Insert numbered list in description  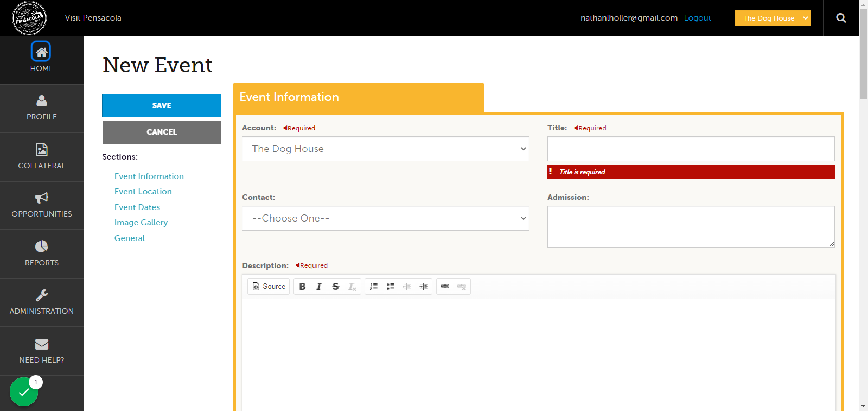tap(374, 287)
